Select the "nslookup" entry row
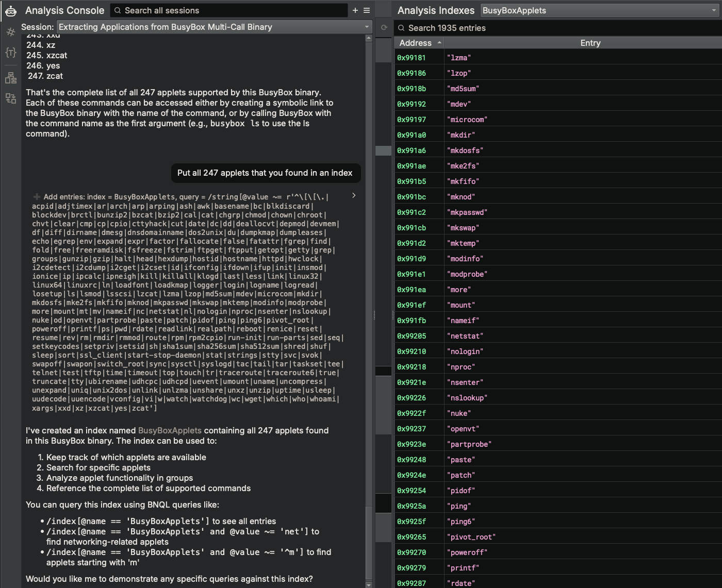The width and height of the screenshot is (722, 588). click(x=558, y=398)
